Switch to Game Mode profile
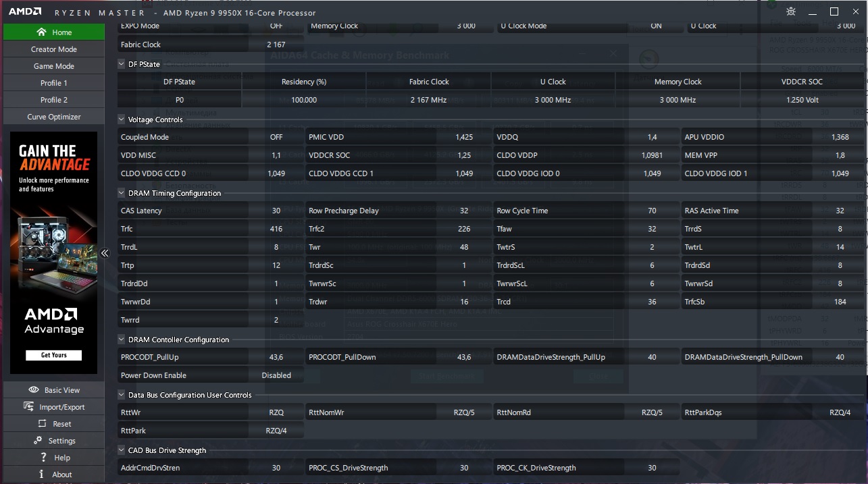This screenshot has height=484, width=868. (x=53, y=66)
